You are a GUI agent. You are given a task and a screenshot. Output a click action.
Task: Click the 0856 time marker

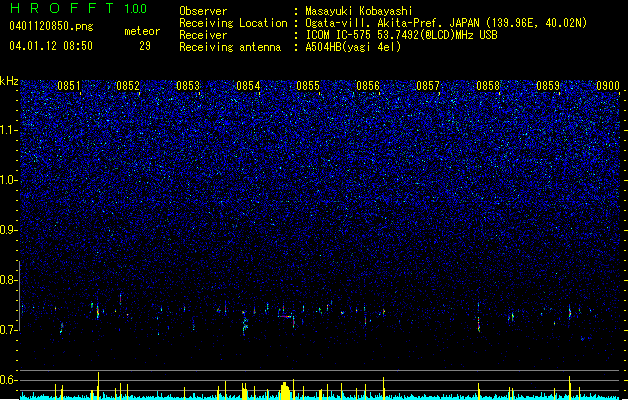368,86
